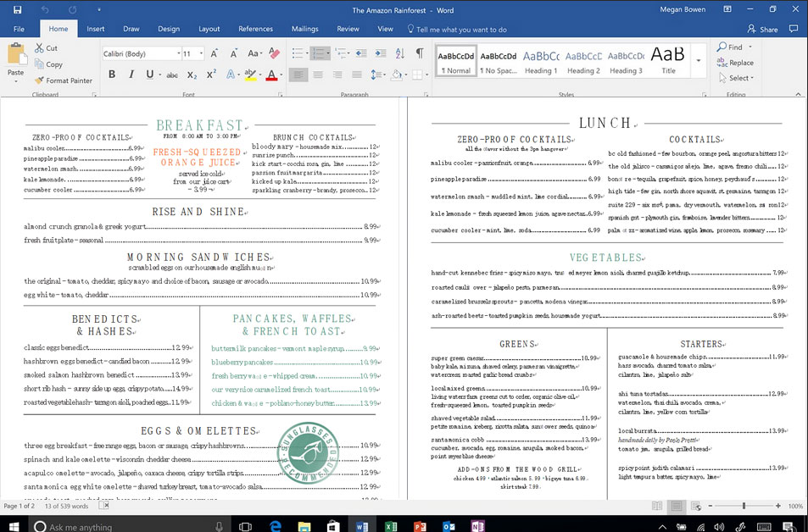Increase font size with the Grow Font icon
The width and height of the screenshot is (808, 532).
click(215, 53)
